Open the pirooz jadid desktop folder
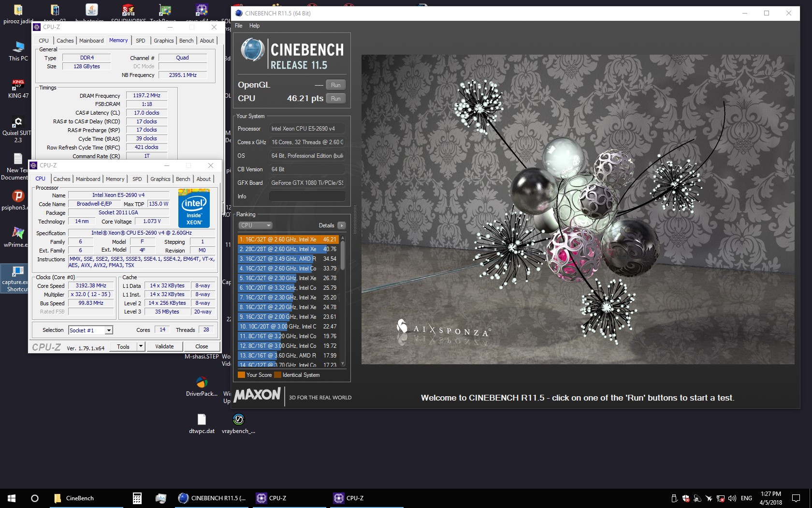812x508 pixels. [x=18, y=14]
